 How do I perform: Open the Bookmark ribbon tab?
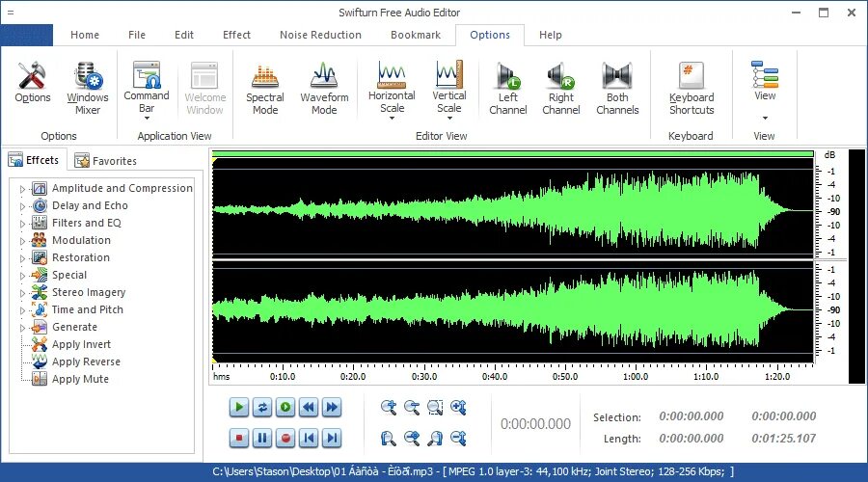416,35
